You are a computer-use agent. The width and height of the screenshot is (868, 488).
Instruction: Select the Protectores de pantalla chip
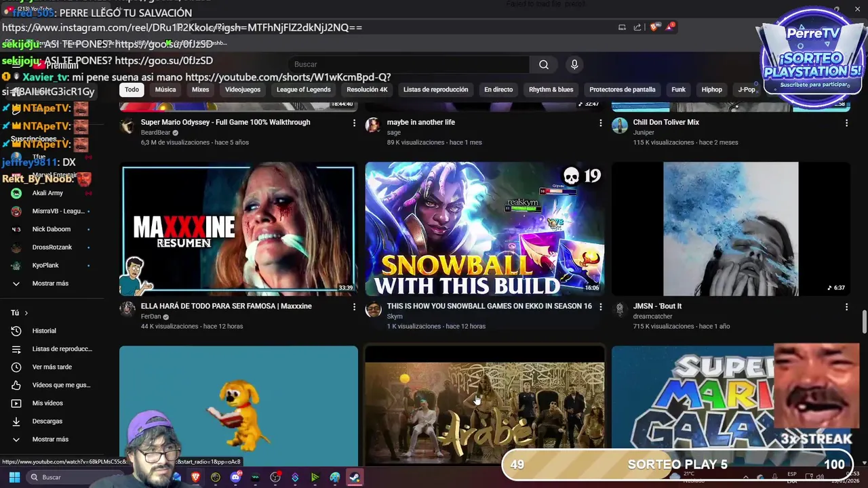[x=622, y=89]
